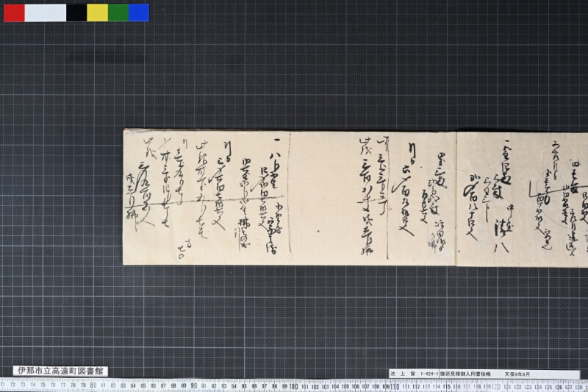Click the 105 mark on the ruler

[345, 386]
